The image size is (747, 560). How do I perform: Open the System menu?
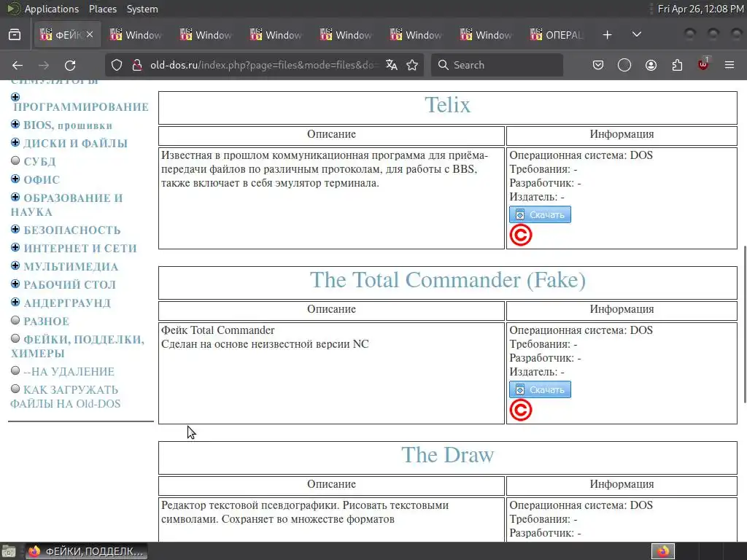[142, 9]
